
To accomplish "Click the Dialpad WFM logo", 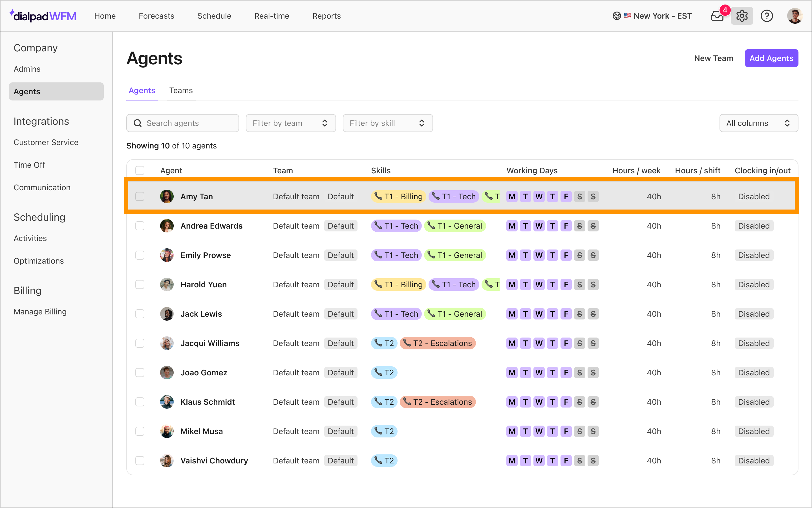I will tap(43, 16).
